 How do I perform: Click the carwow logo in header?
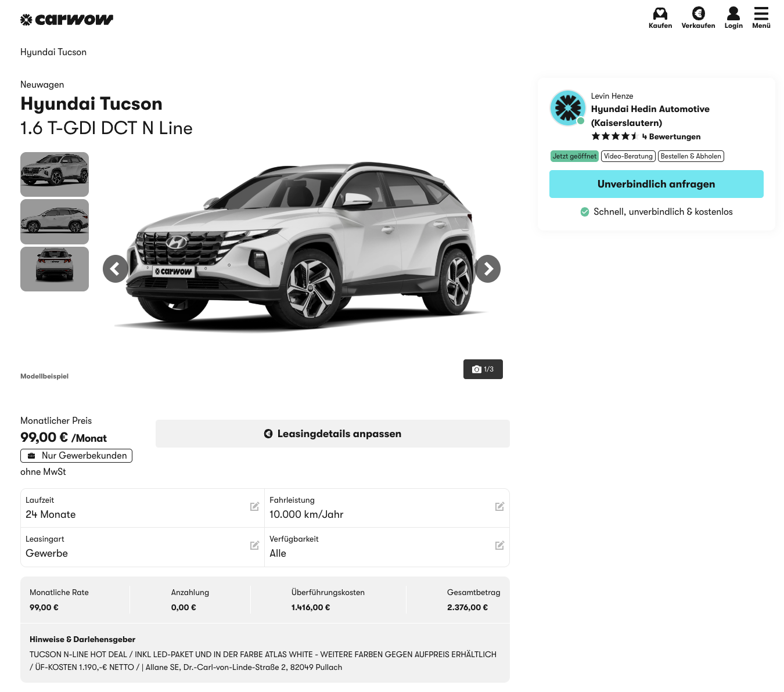coord(67,20)
